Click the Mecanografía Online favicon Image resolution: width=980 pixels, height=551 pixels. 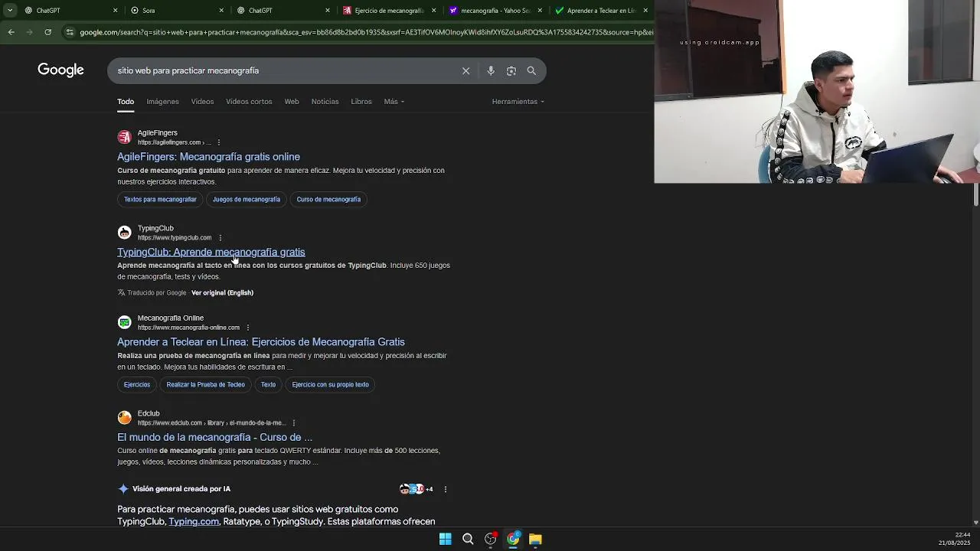point(124,322)
